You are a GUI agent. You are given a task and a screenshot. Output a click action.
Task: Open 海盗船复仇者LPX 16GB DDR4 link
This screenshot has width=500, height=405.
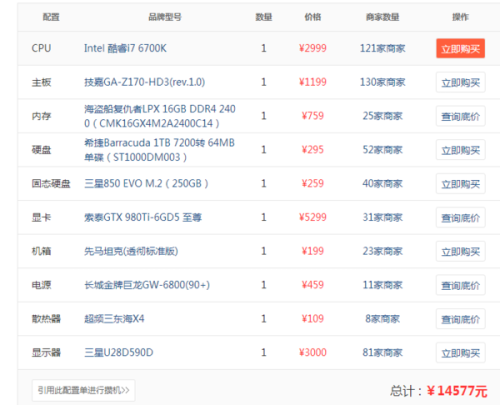click(x=160, y=116)
